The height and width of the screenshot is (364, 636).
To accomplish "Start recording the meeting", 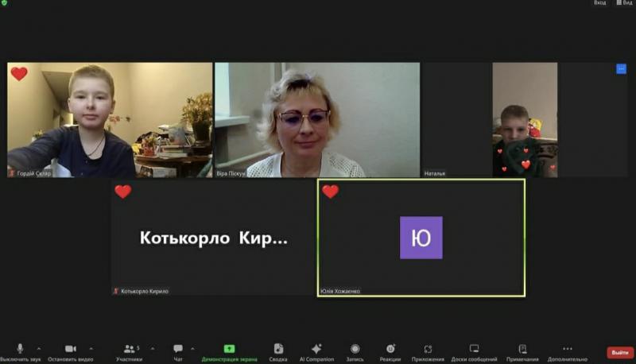I will pyautogui.click(x=355, y=350).
